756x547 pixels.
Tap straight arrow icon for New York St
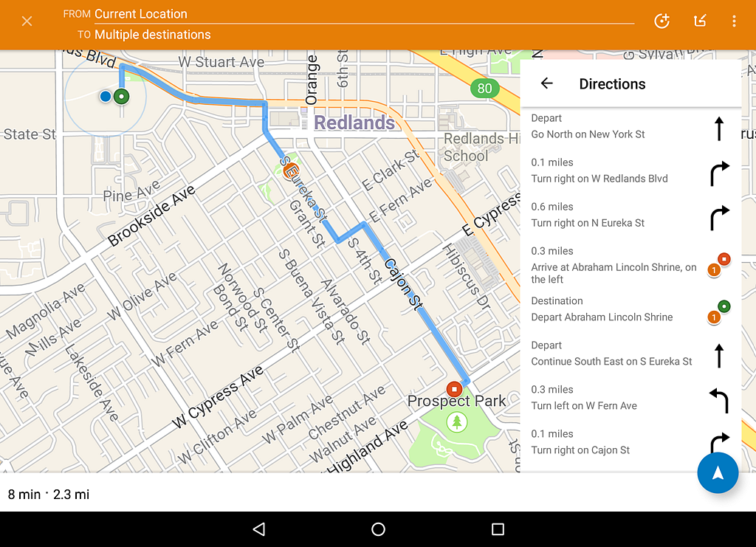click(x=719, y=128)
